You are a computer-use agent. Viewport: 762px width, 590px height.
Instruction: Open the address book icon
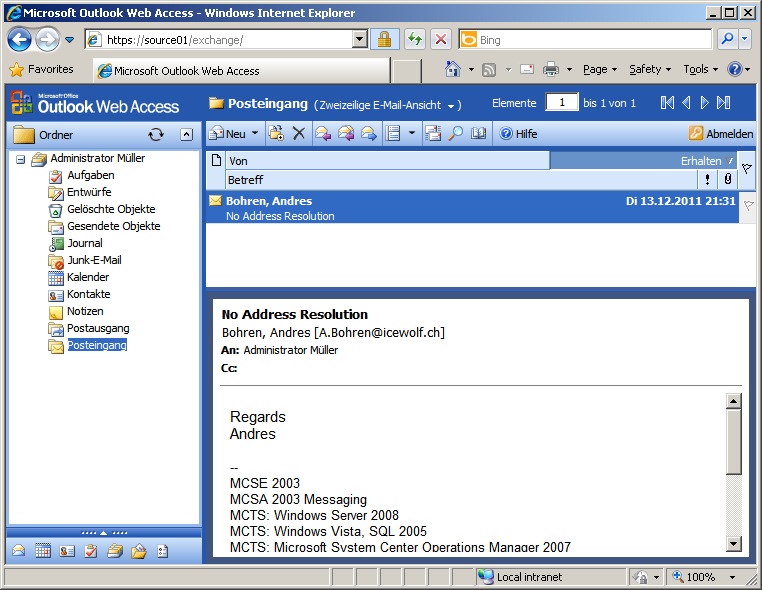click(478, 134)
